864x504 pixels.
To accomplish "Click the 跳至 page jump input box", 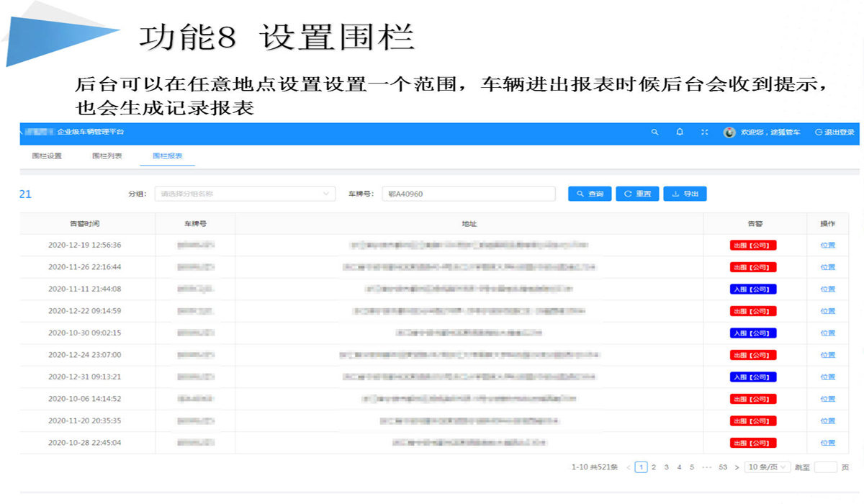I will 825,467.
